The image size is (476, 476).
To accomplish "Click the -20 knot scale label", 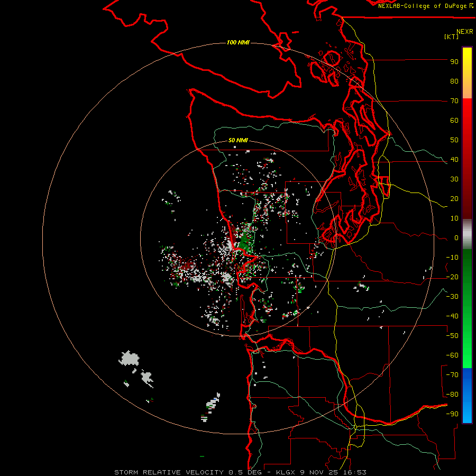I will 452,277.
